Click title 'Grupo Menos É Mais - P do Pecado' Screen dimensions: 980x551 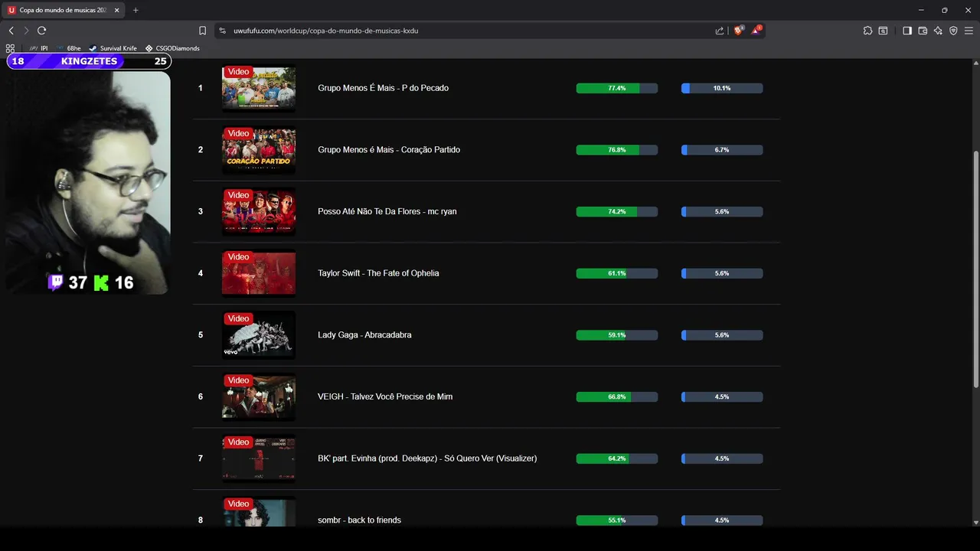click(383, 88)
